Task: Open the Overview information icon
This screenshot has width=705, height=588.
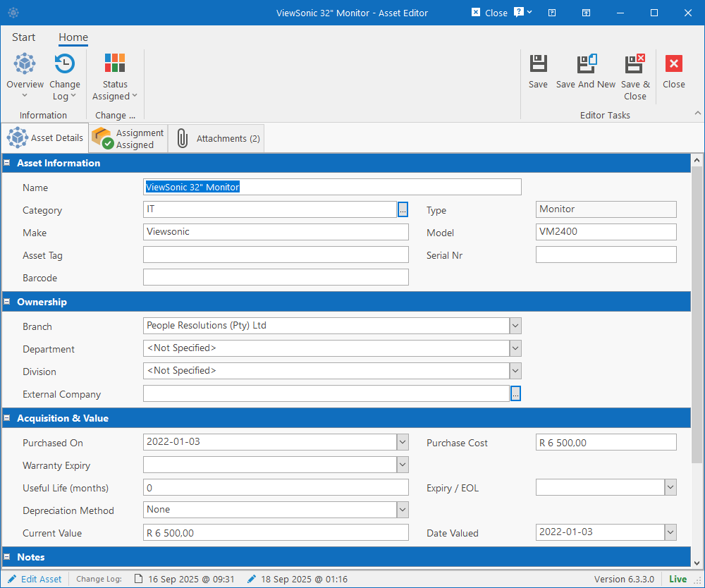Action: coord(25,63)
